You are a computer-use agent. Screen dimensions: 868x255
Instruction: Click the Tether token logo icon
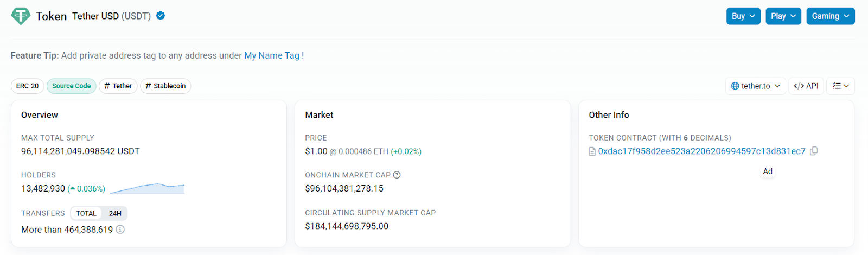coord(21,16)
